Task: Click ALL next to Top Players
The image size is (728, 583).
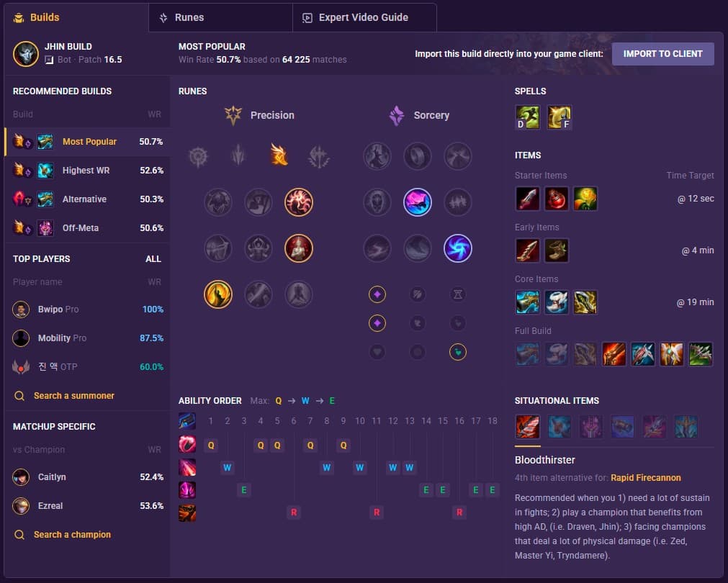Action: [x=153, y=259]
